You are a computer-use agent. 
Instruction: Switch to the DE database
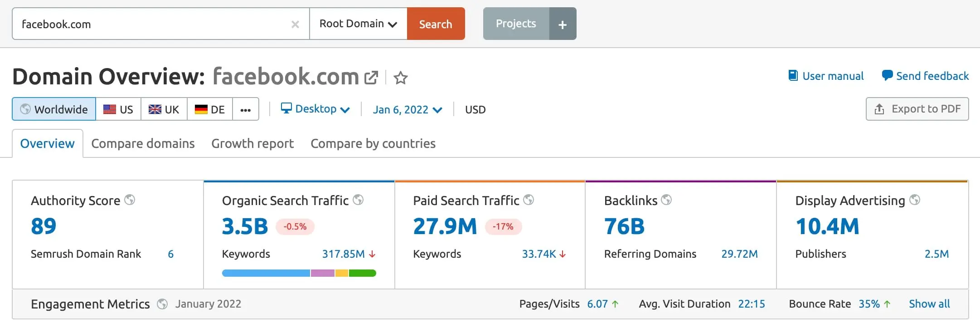[x=209, y=109]
